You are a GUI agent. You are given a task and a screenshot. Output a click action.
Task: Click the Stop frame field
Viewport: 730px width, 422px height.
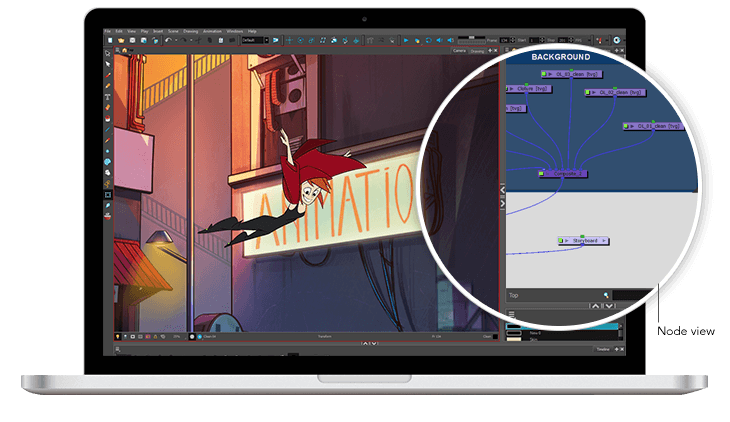point(563,40)
